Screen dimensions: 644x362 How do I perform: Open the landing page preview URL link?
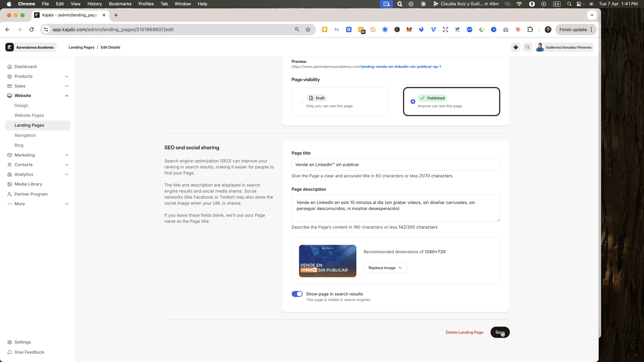point(401,67)
